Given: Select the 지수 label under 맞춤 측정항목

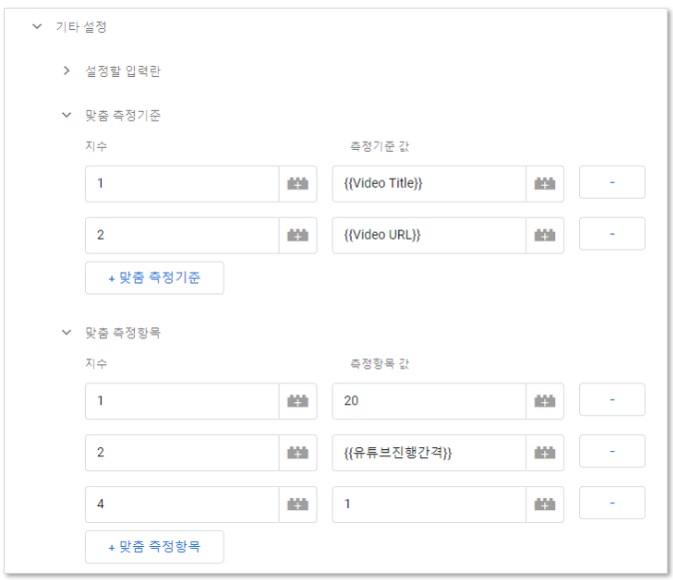Looking at the screenshot, I should pos(96,364).
